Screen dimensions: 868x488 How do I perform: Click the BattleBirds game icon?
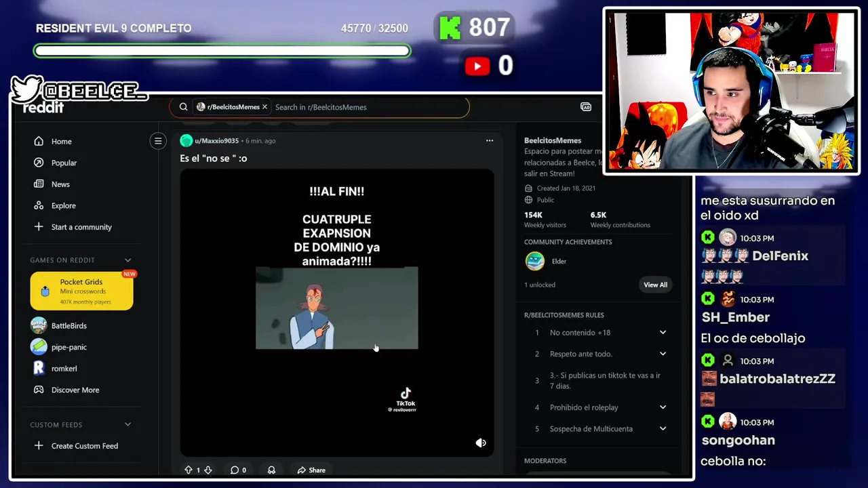click(x=39, y=325)
